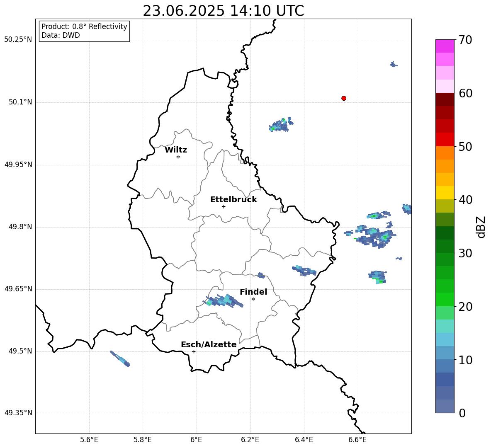Viewport: 491px width, 448px height.
Task: Click the 50.1°N latitude label
Action: click(x=21, y=102)
